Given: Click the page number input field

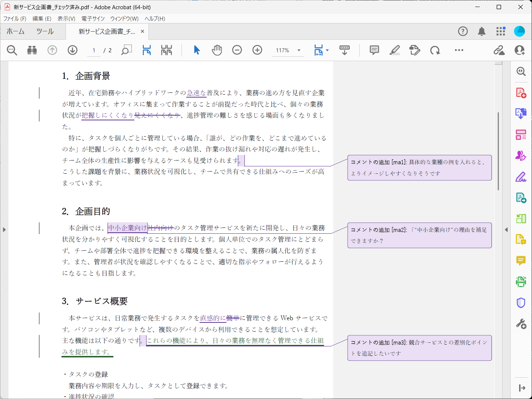Looking at the screenshot, I should click(94, 50).
